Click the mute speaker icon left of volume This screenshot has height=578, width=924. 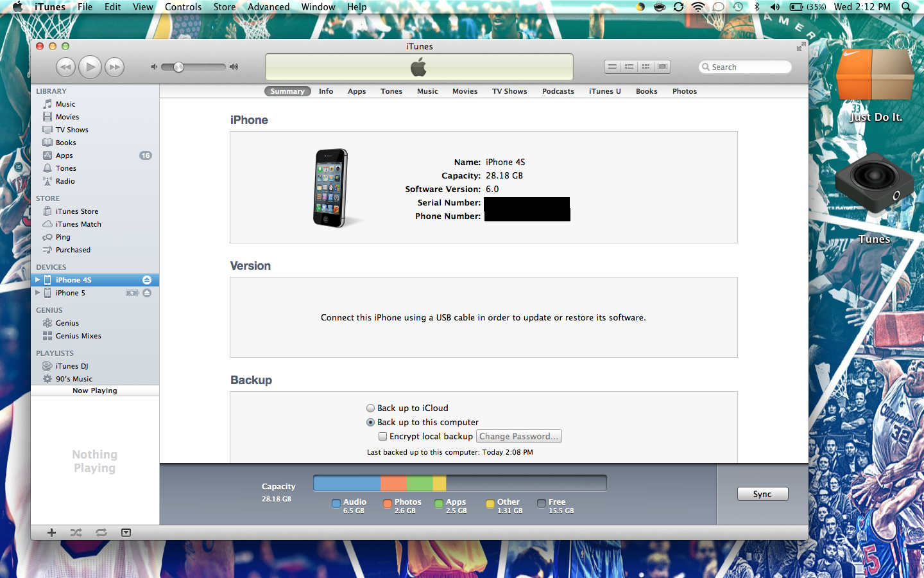pyautogui.click(x=154, y=67)
